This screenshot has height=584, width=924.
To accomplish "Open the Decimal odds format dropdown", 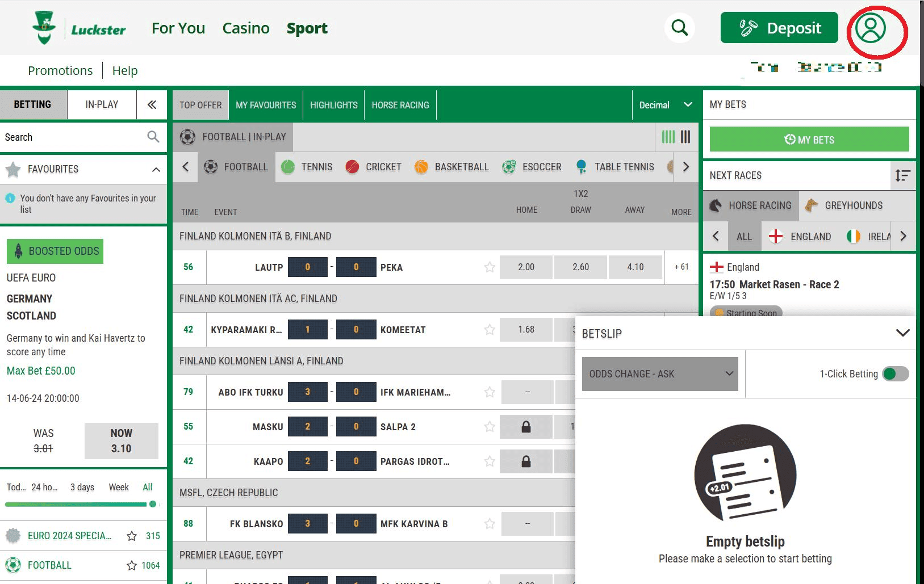I will [x=665, y=105].
